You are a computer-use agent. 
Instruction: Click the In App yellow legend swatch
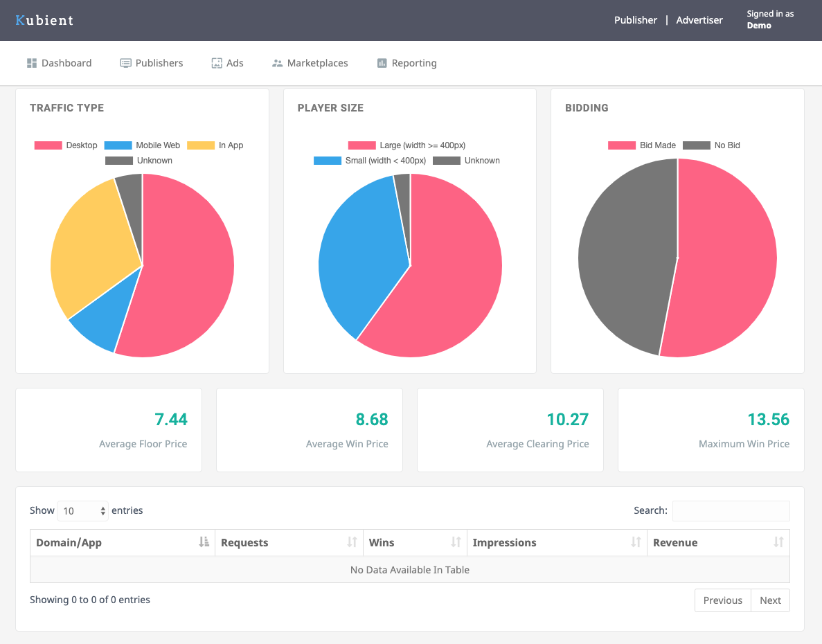[x=201, y=145]
